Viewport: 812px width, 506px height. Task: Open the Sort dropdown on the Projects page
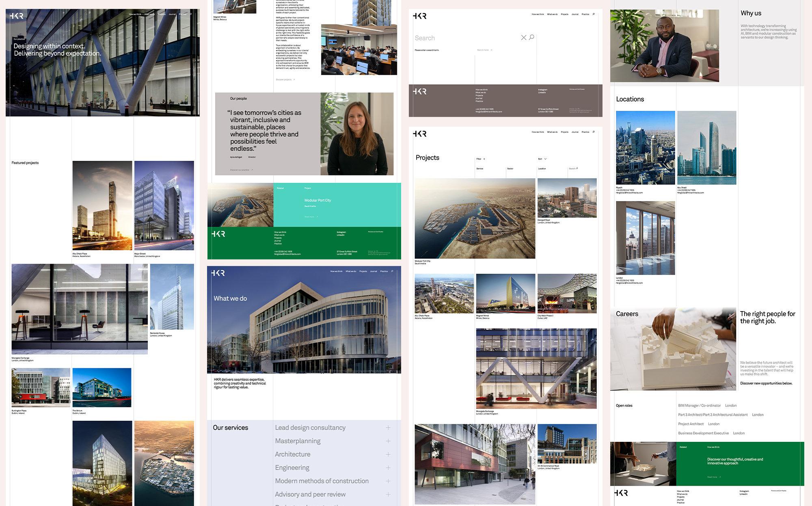(542, 159)
